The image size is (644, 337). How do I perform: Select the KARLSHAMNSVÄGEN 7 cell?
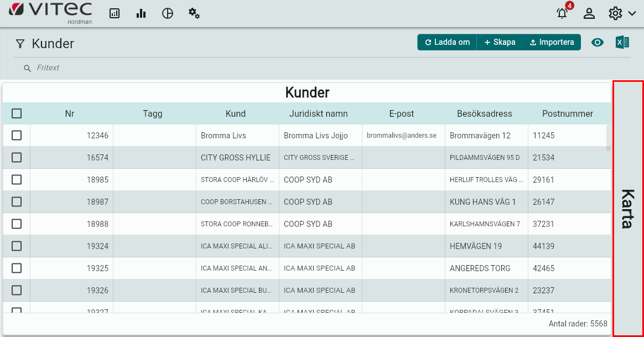tap(486, 224)
